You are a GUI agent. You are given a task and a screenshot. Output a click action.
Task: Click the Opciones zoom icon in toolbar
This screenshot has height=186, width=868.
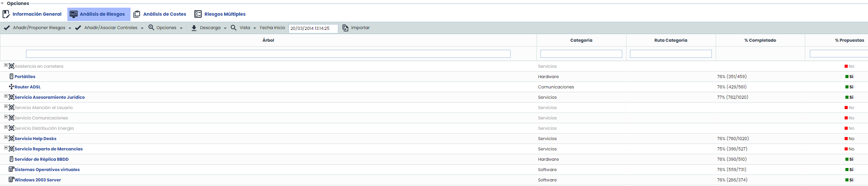point(151,28)
